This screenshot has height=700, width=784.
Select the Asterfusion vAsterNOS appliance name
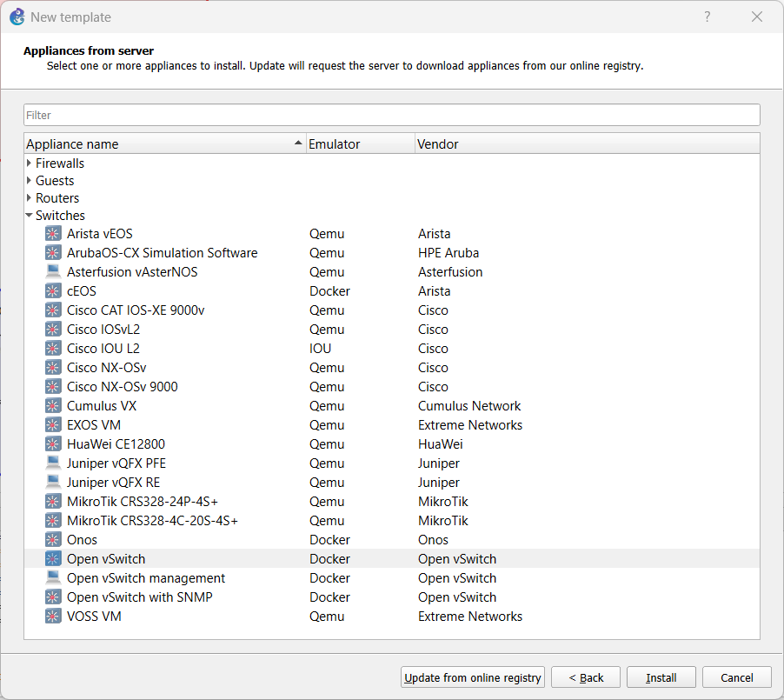point(132,271)
